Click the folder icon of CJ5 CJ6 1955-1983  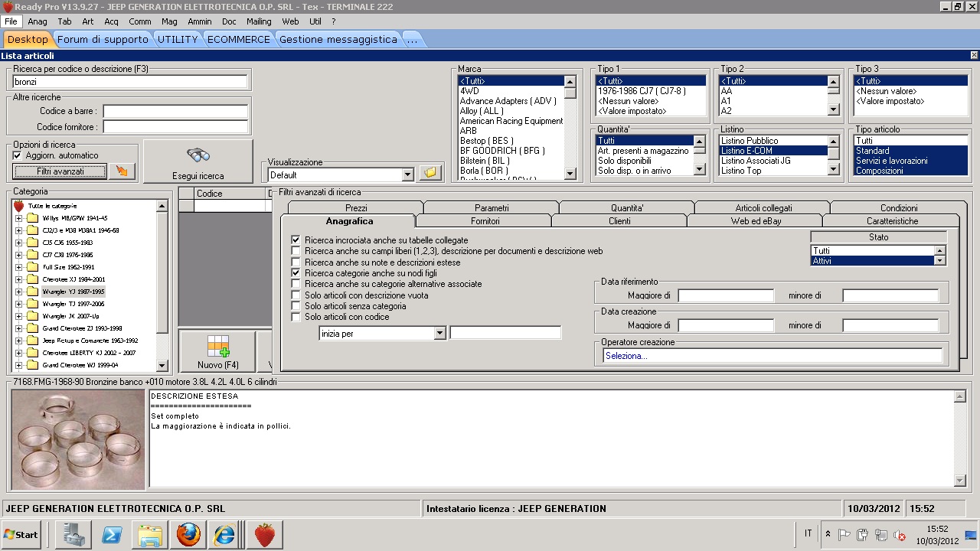[x=32, y=243]
